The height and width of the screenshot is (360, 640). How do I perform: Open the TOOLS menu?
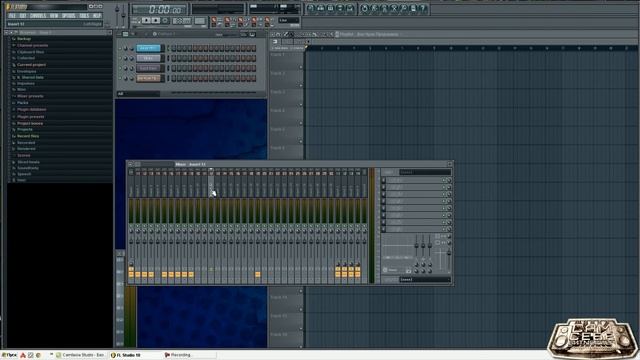click(84, 16)
